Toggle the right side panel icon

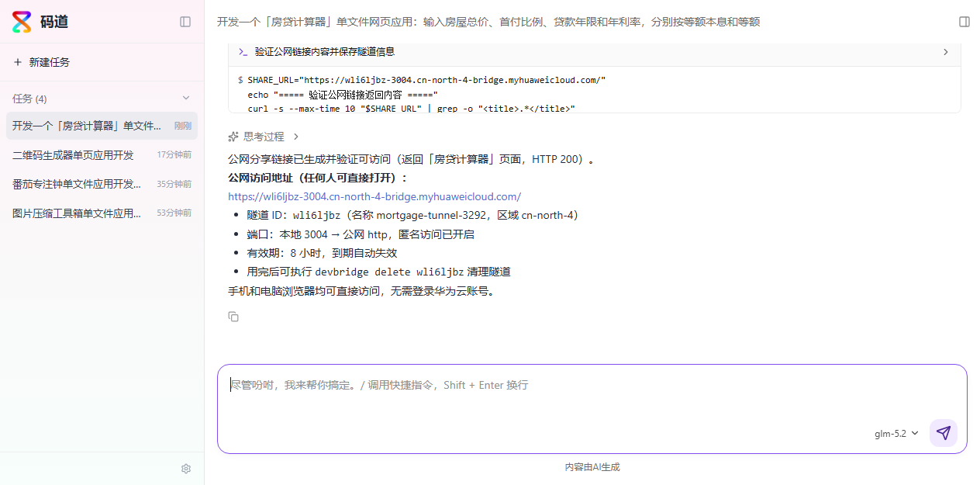click(x=964, y=22)
